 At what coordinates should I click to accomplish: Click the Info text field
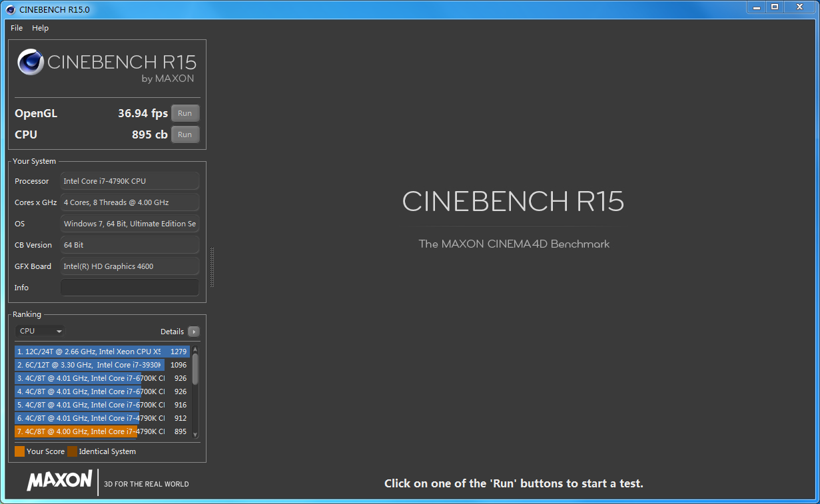[130, 288]
